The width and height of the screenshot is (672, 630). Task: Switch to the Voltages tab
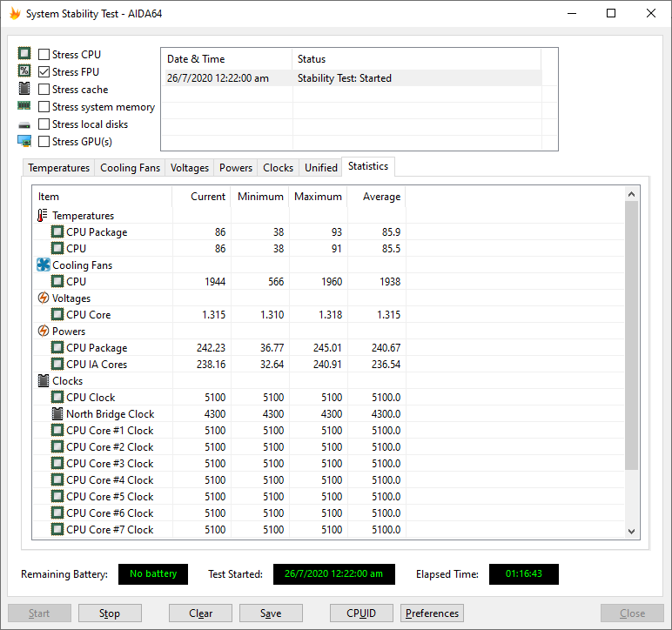pos(190,168)
